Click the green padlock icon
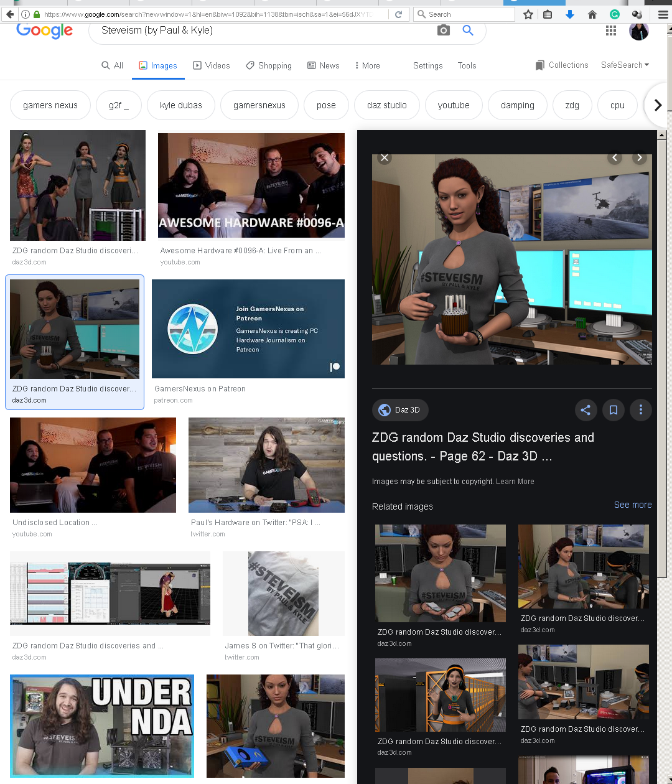 point(37,14)
